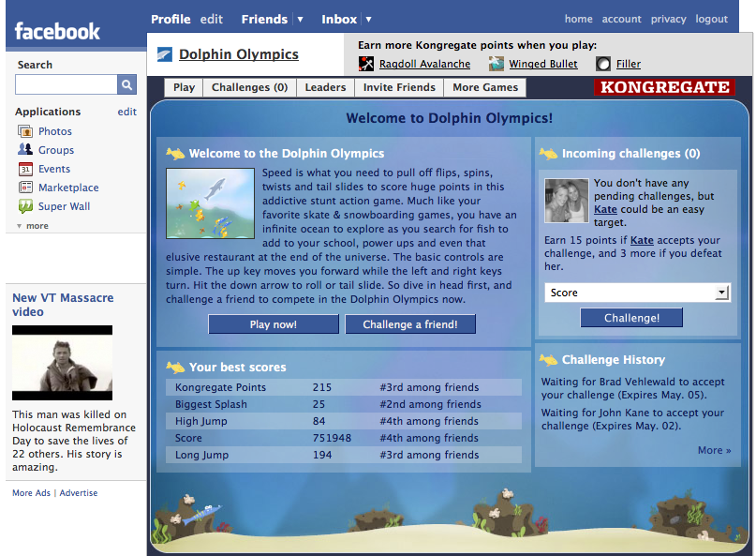756x556 pixels.
Task: Click More » in Challenge History
Action: [715, 450]
